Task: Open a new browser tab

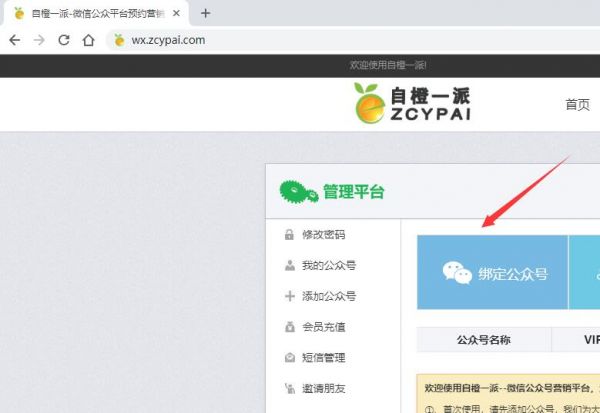Action: coord(206,13)
